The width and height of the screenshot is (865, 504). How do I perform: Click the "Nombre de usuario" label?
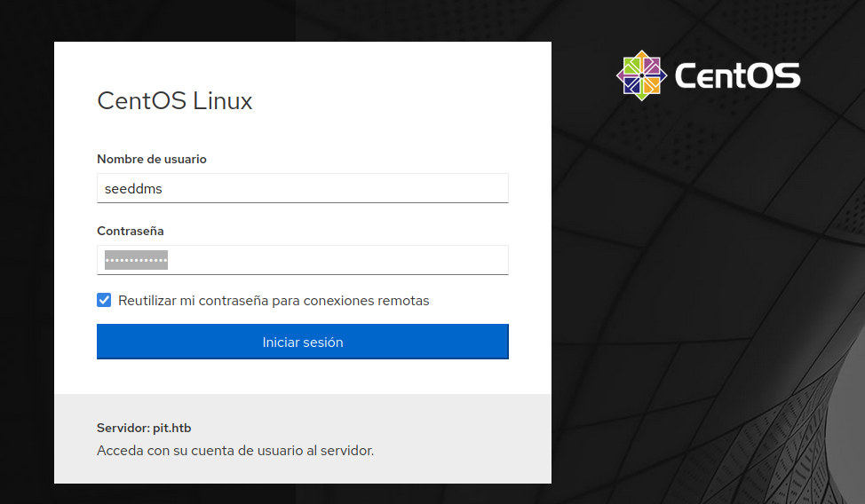click(152, 160)
